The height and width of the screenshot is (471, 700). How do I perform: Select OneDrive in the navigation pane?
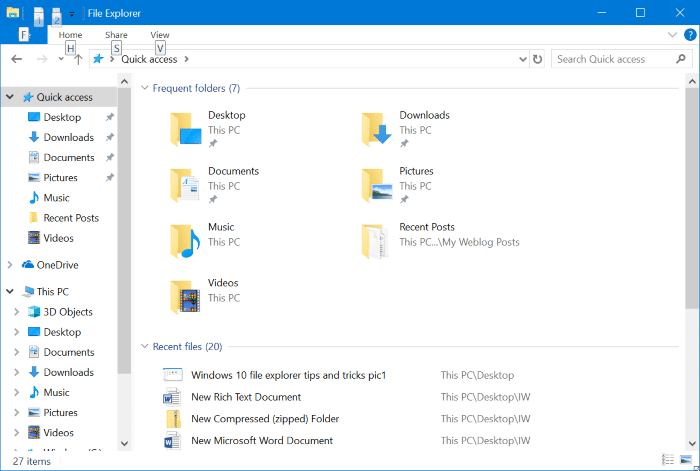[x=57, y=265]
